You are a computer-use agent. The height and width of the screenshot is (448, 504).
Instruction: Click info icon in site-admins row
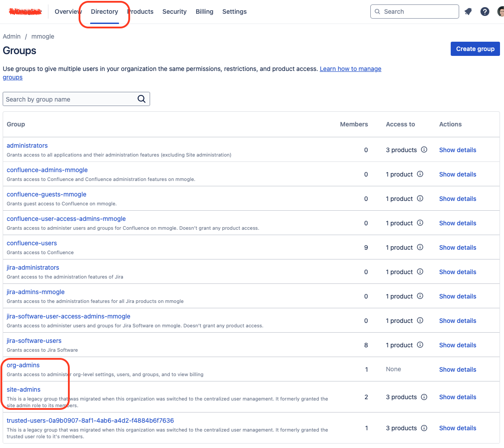(x=424, y=397)
